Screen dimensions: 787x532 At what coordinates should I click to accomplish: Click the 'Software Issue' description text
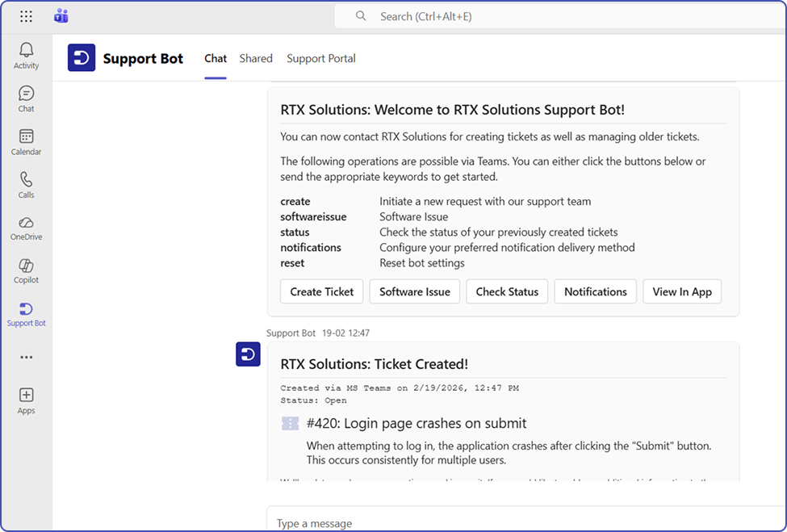[413, 217]
